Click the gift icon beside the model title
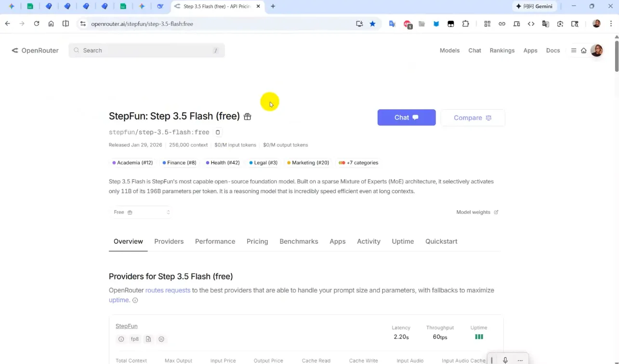The width and height of the screenshot is (619, 364). (x=247, y=117)
